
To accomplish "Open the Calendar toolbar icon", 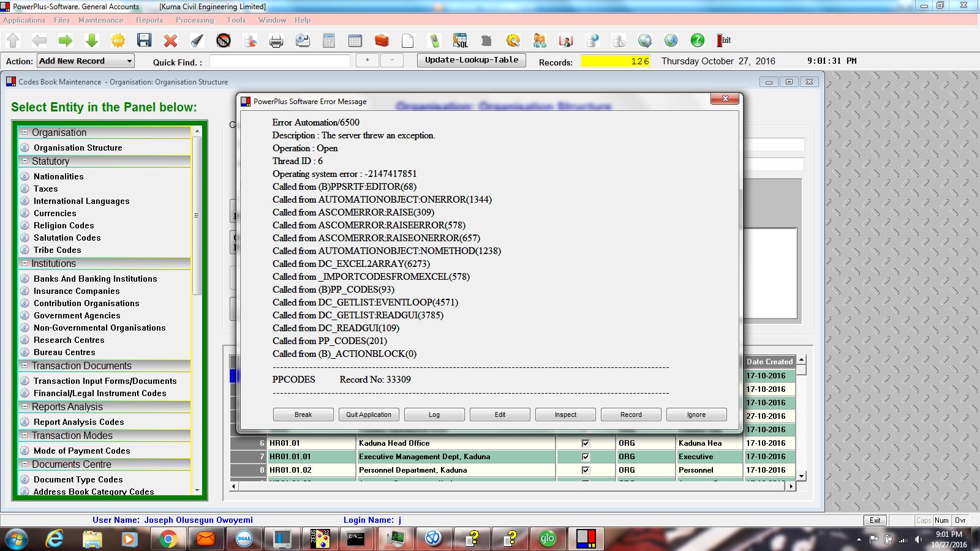I will click(355, 40).
